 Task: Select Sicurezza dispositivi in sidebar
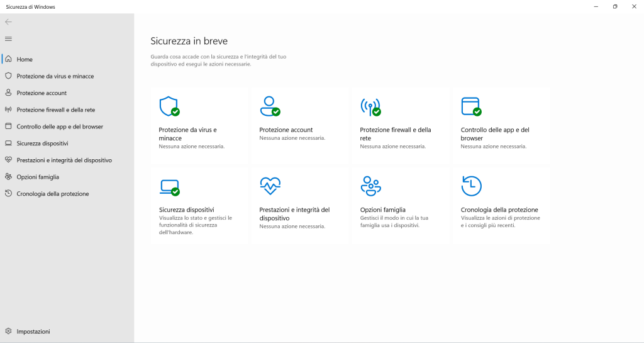(42, 143)
